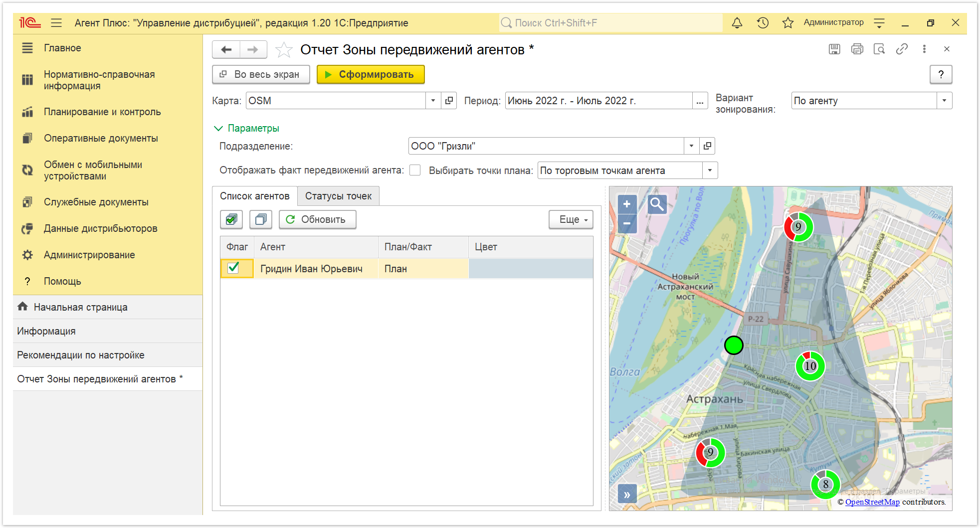Close the report tab with X

pyautogui.click(x=947, y=49)
